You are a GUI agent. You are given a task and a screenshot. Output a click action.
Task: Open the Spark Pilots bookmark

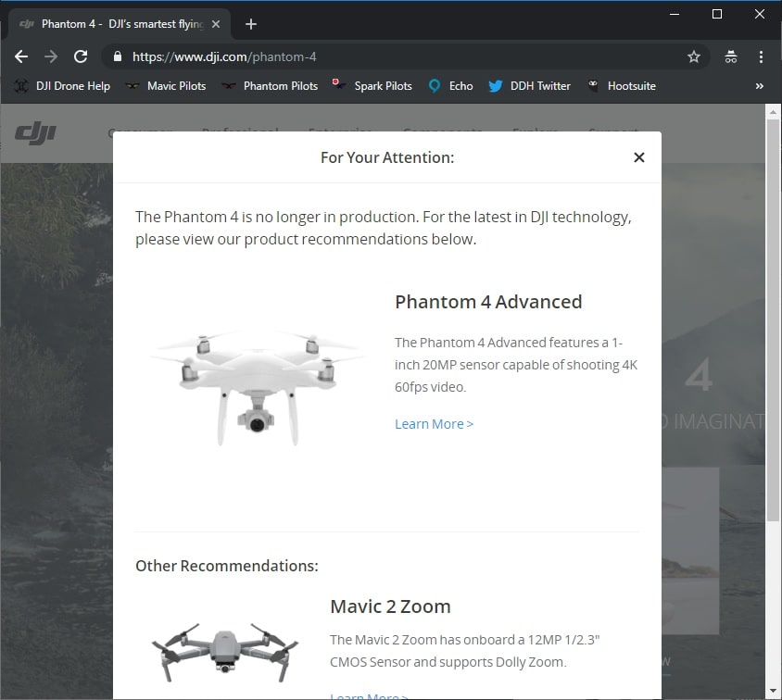click(x=372, y=86)
